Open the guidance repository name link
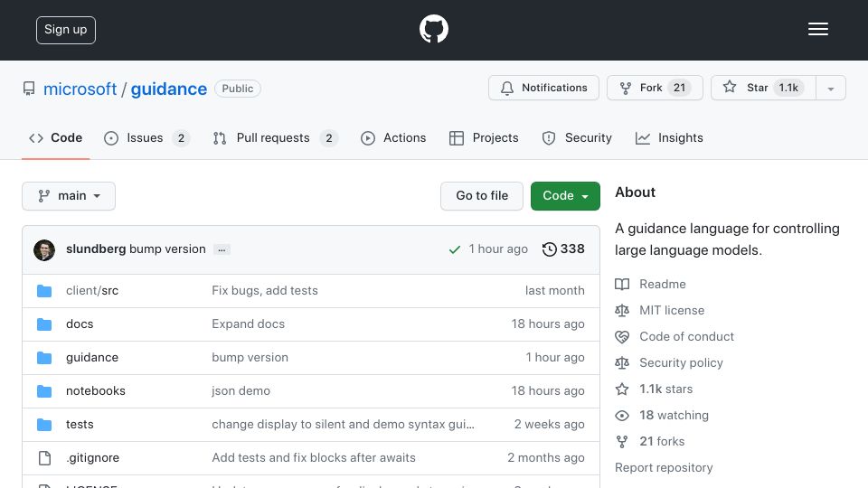This screenshot has width=868, height=488. click(169, 89)
